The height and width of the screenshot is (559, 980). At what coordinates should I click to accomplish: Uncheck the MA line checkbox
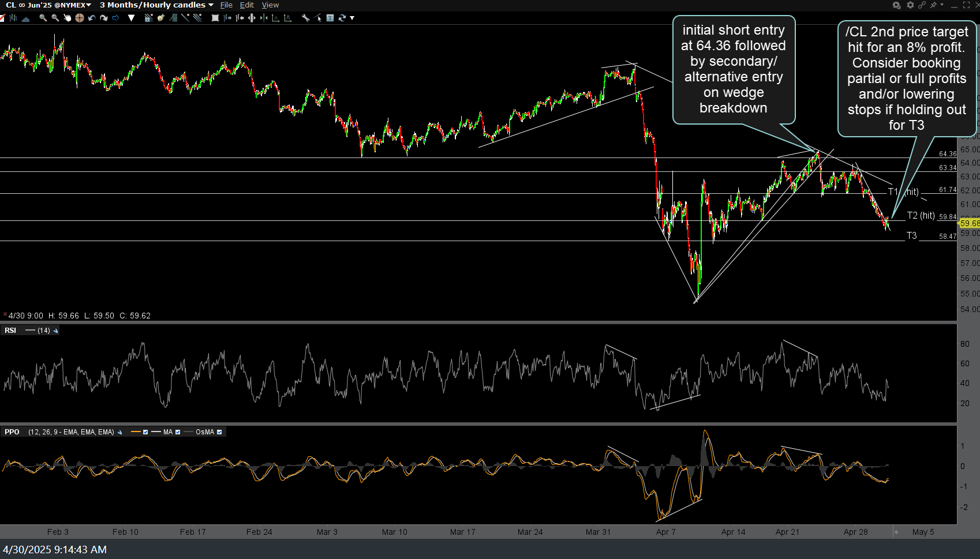tap(178, 432)
